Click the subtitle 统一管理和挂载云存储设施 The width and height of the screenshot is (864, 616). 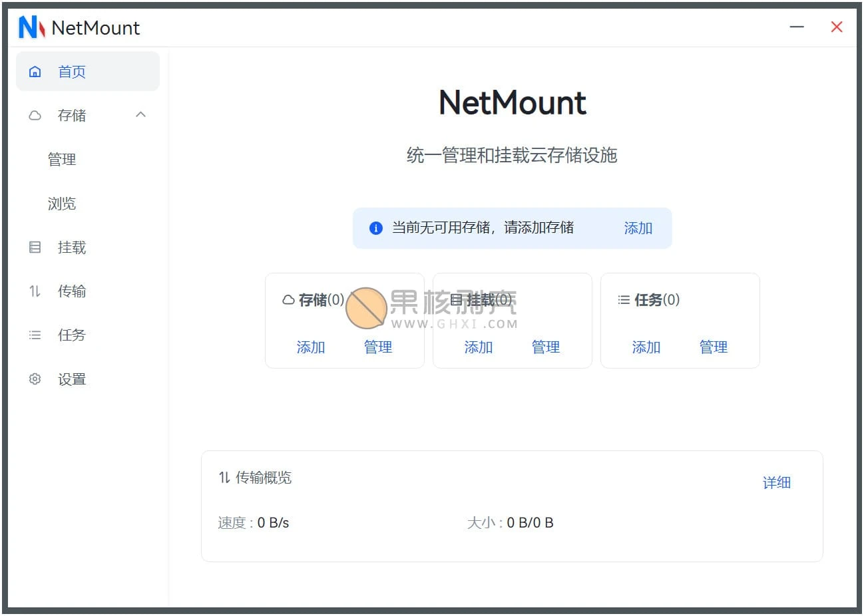point(512,156)
